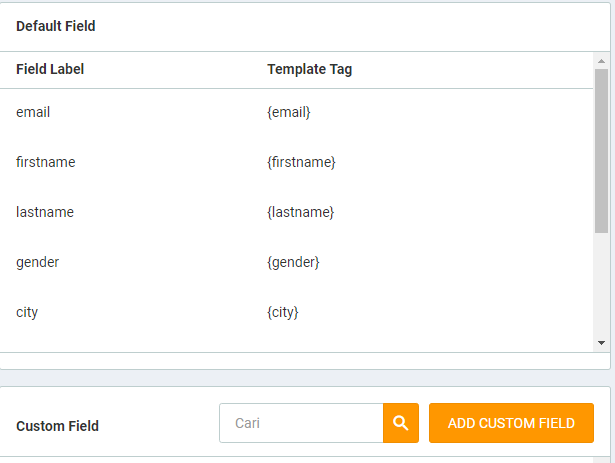This screenshot has width=615, height=463.
Task: Click the Default Field section heading
Action: (x=56, y=26)
